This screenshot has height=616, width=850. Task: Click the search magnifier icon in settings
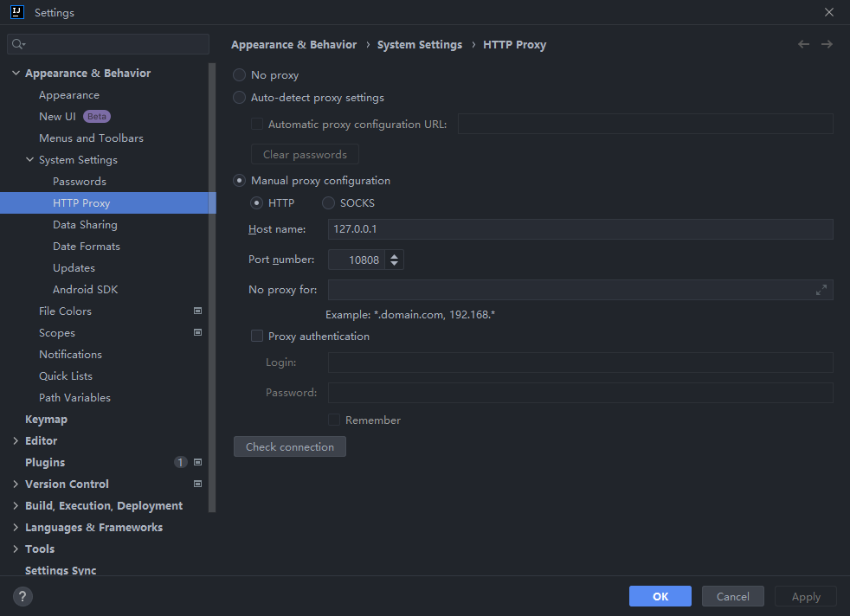(x=18, y=44)
